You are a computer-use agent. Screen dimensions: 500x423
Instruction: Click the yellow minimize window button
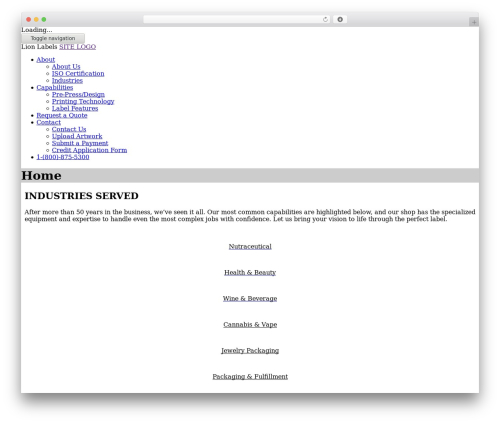36,19
